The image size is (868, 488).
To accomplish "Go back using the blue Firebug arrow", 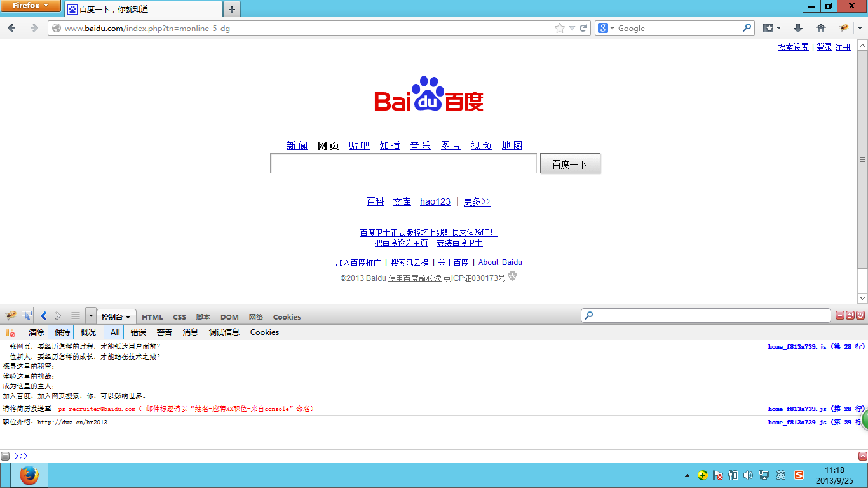I will (44, 316).
